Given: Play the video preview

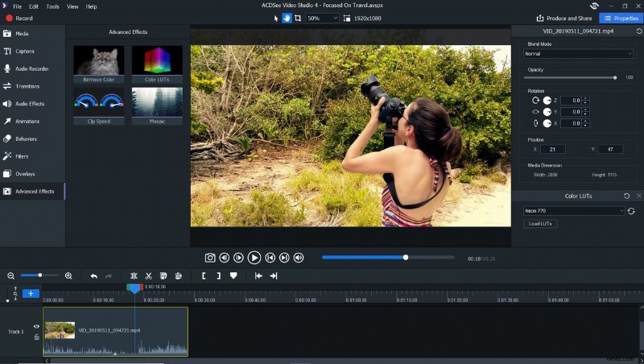Looking at the screenshot, I should (x=254, y=258).
